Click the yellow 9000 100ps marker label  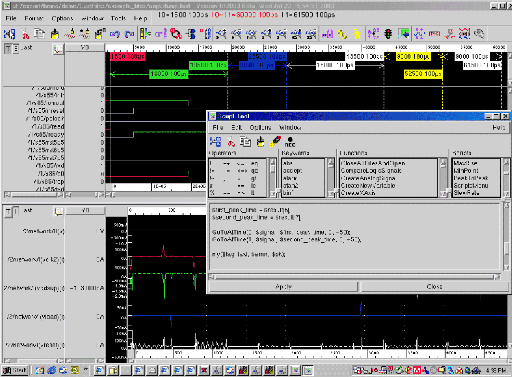pos(413,57)
